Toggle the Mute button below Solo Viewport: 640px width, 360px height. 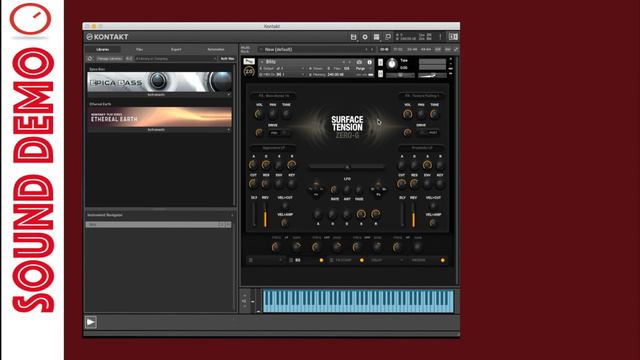tap(380, 73)
